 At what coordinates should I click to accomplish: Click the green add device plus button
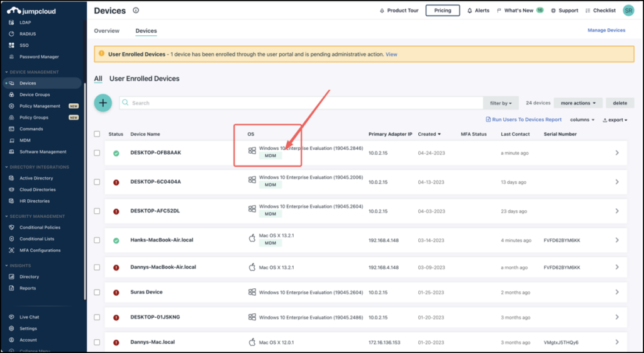click(103, 103)
